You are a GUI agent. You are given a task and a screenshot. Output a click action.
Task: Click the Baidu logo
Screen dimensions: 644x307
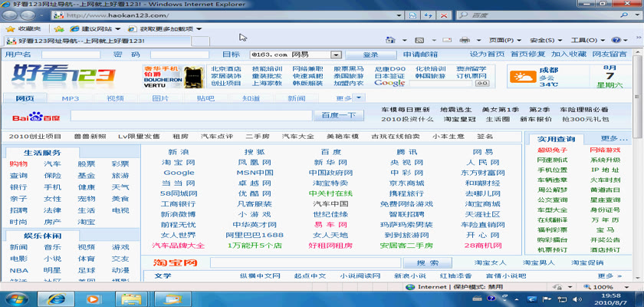point(35,117)
